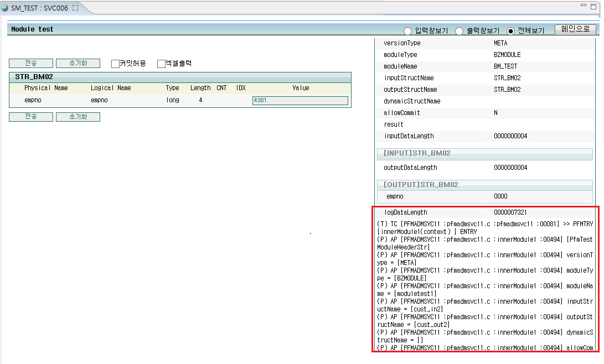Click the Value input containing 4381
This screenshot has width=604, height=364.
300,100
